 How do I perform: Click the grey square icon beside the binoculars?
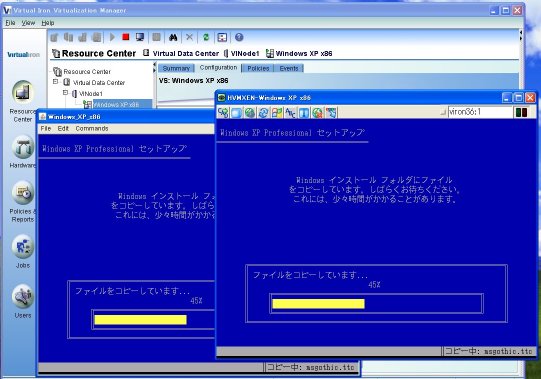[x=157, y=37]
